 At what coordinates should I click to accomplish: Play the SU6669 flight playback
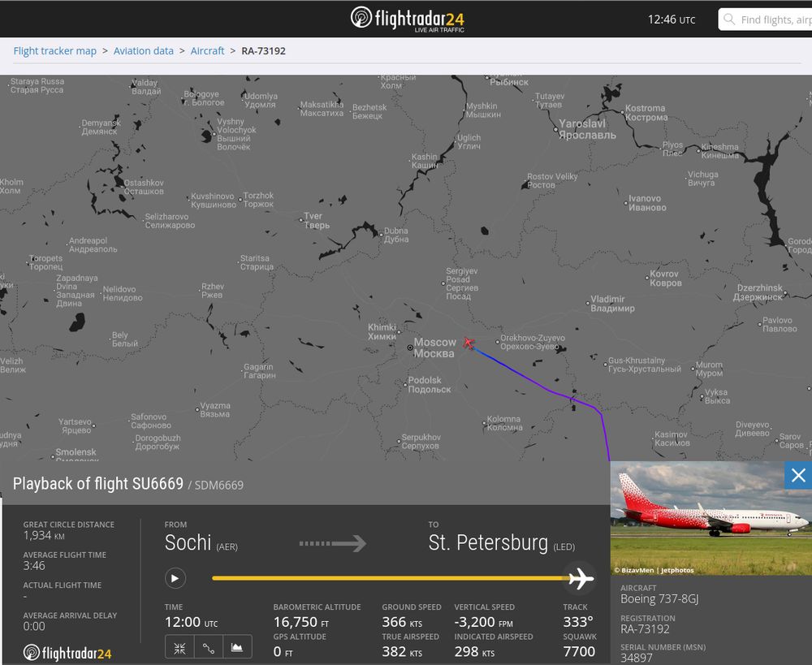(x=175, y=578)
